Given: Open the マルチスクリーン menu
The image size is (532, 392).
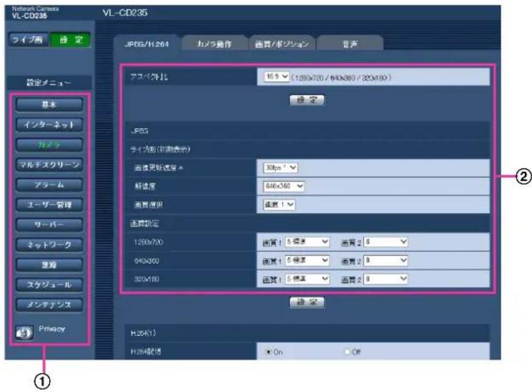Looking at the screenshot, I should click(49, 165).
